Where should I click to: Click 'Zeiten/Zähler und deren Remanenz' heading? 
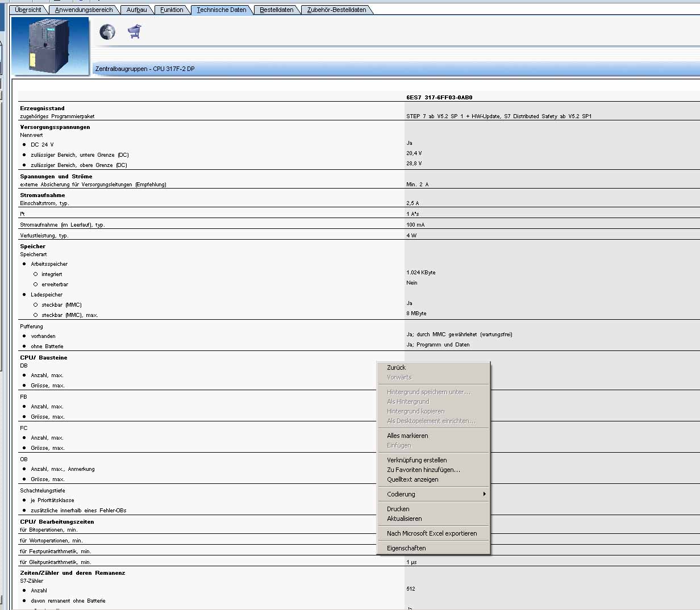(x=73, y=573)
